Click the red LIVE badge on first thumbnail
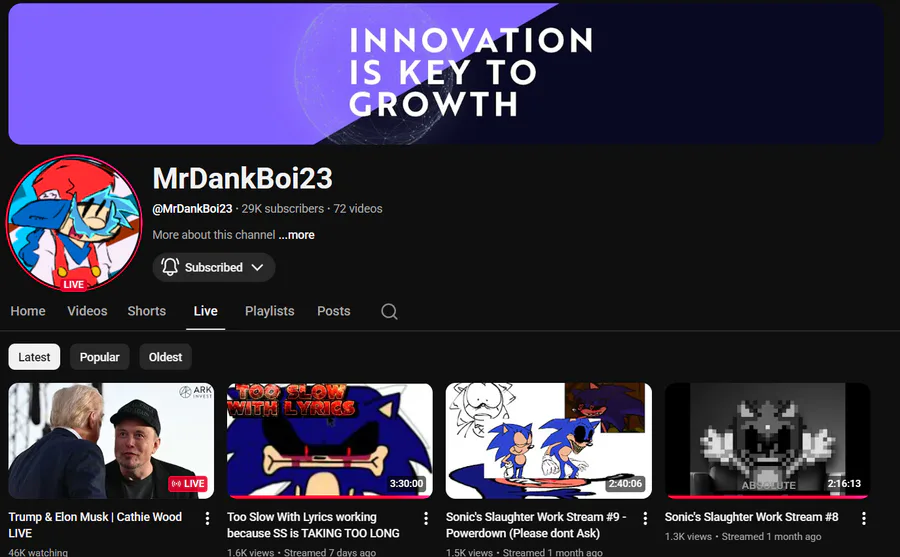900x557 pixels. [188, 483]
